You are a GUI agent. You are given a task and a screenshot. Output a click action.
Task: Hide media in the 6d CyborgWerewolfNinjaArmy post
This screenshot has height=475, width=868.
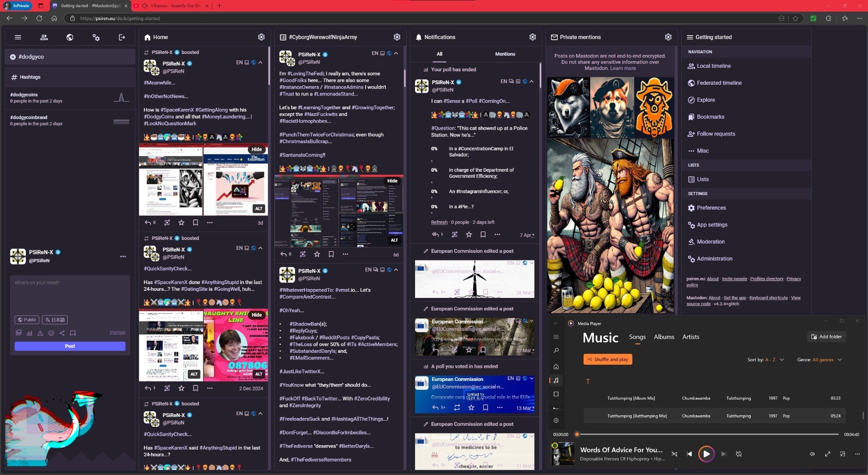(x=392, y=181)
